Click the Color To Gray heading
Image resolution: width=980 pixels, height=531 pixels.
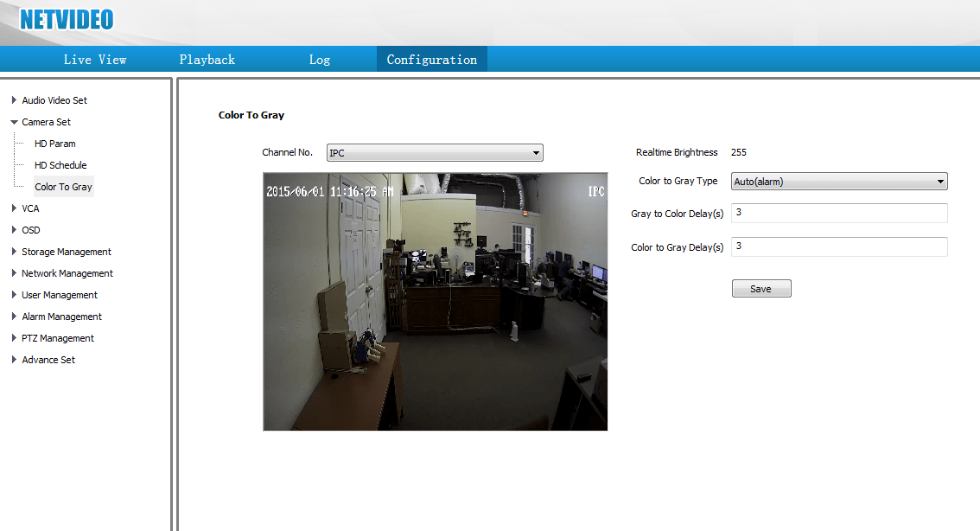point(251,115)
